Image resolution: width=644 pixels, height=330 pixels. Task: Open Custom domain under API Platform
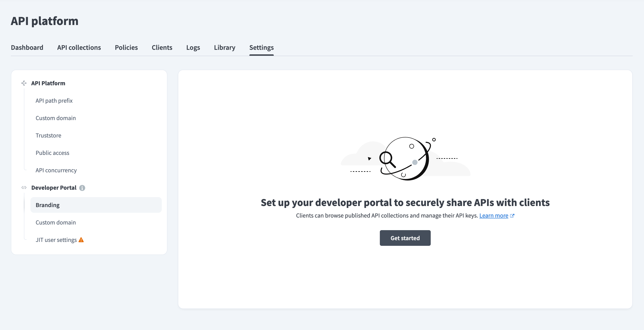[56, 118]
